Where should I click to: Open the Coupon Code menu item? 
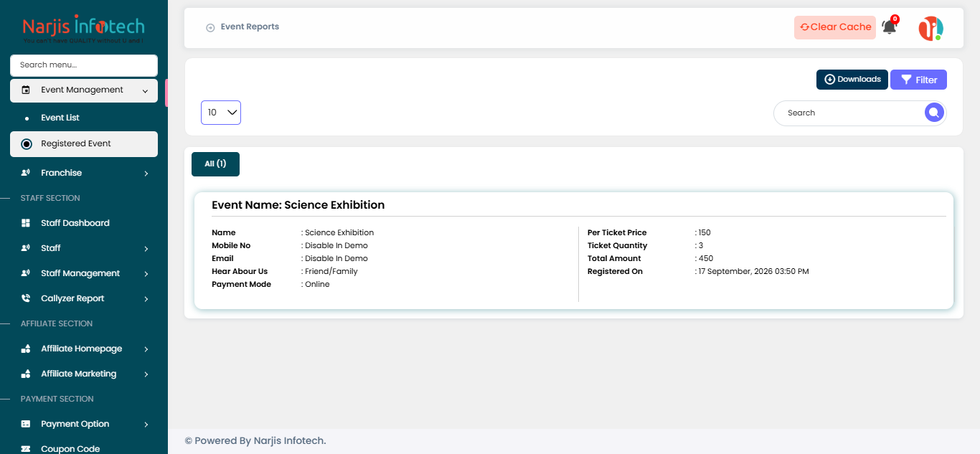[84, 448]
